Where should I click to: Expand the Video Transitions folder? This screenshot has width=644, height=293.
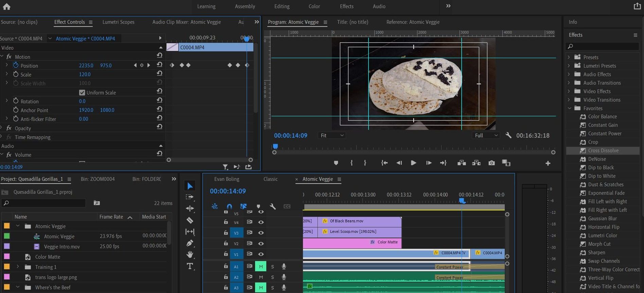569,100
